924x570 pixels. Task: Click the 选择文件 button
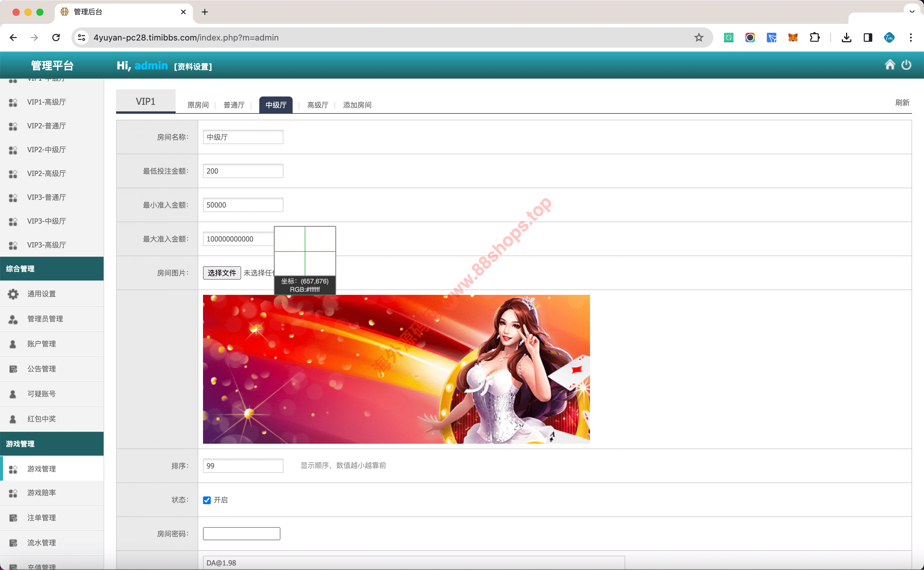[x=221, y=273]
